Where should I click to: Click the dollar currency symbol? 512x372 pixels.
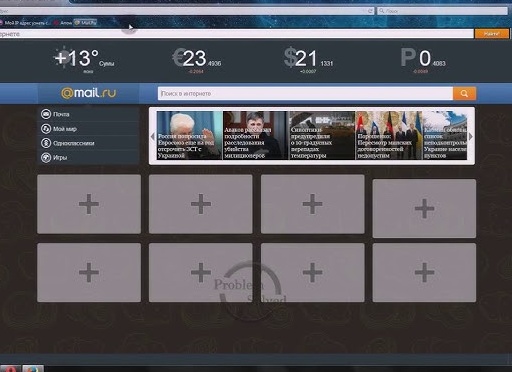(290, 57)
